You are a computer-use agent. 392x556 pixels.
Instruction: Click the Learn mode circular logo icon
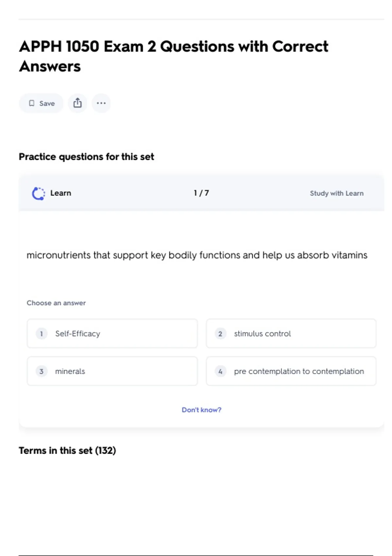[39, 193]
